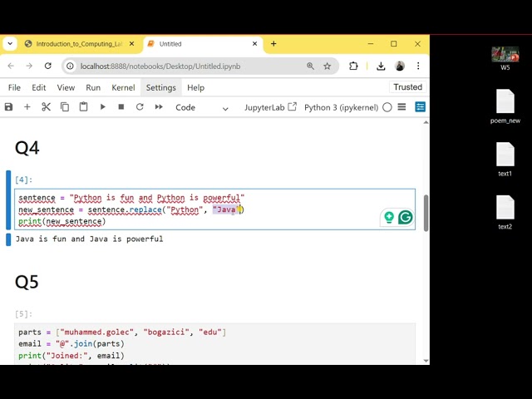Expand the tab search chevron
The height and width of the screenshot is (399, 532).
pyautogui.click(x=10, y=44)
